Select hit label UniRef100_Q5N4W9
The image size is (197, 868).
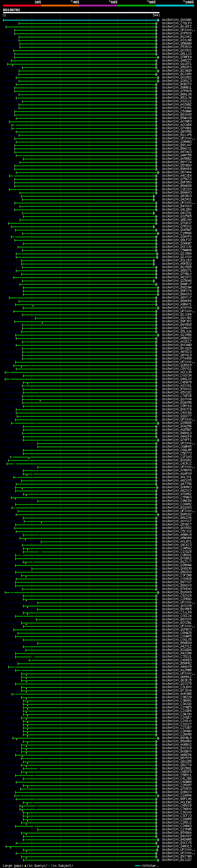click(177, 44)
